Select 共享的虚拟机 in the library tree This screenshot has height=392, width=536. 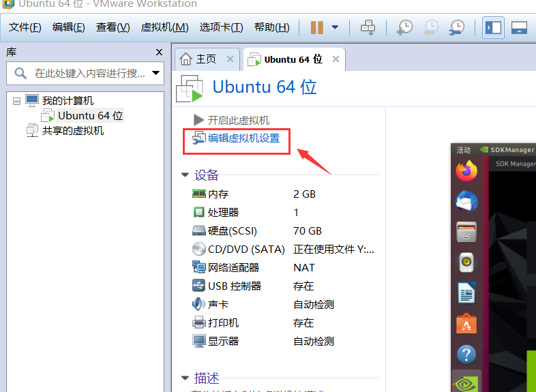(x=73, y=131)
